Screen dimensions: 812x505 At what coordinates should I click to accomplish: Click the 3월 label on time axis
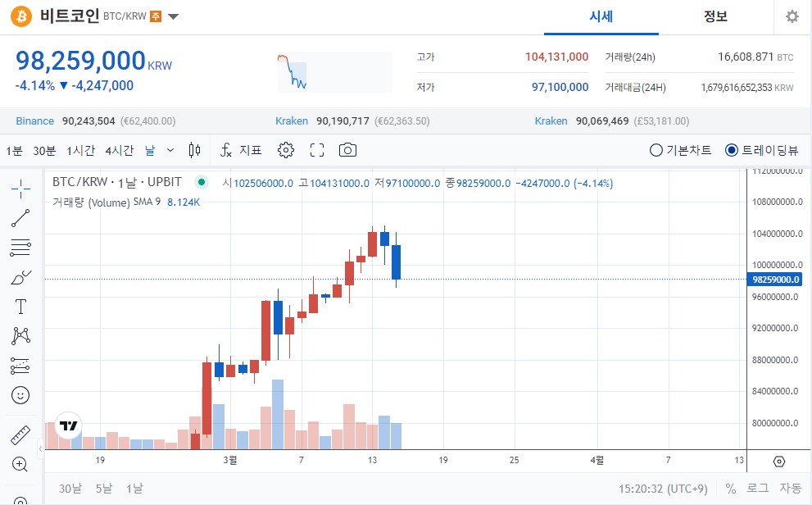[230, 460]
